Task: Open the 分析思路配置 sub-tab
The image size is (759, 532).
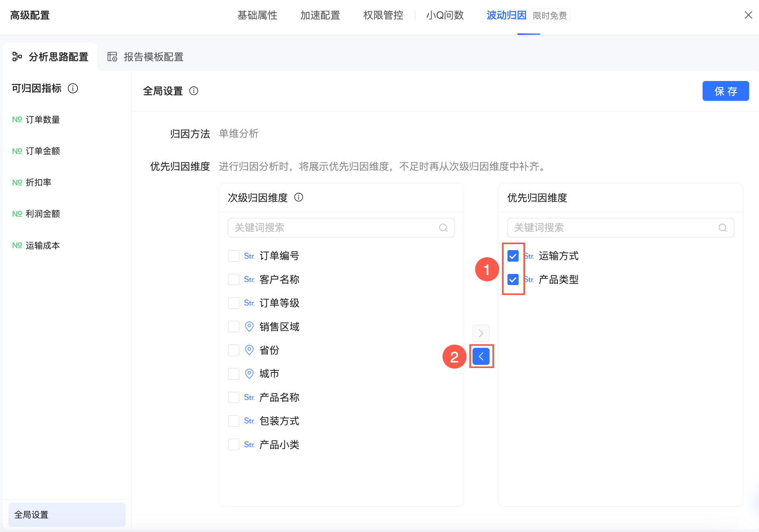Action: (x=50, y=57)
